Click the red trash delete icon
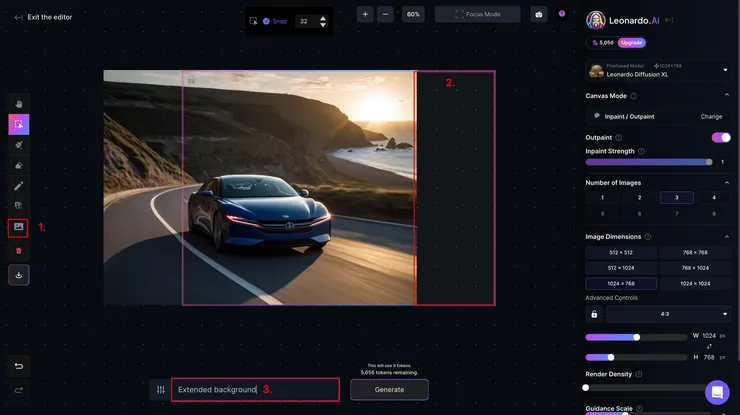The image size is (740, 415). [18, 251]
